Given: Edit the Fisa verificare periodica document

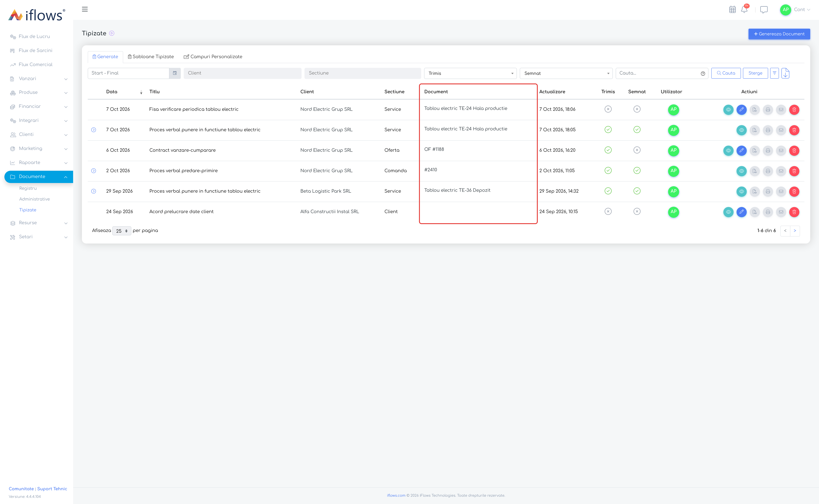Looking at the screenshot, I should (x=741, y=110).
